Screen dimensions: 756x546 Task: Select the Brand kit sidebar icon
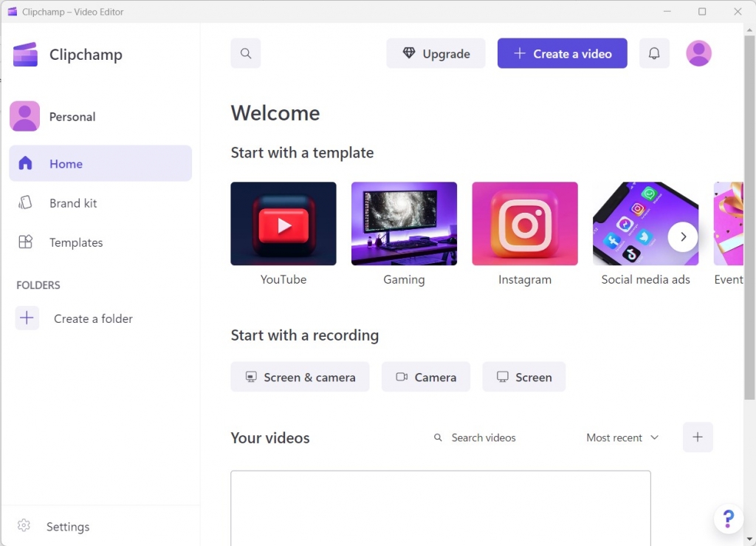tap(27, 202)
